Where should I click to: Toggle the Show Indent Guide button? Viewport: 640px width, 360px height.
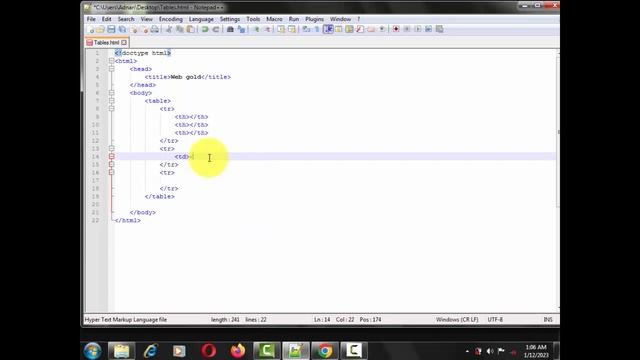(328, 29)
